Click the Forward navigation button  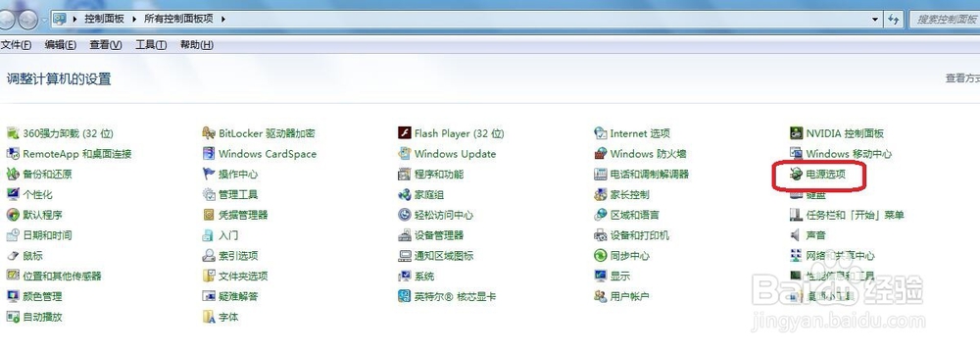click(x=28, y=20)
